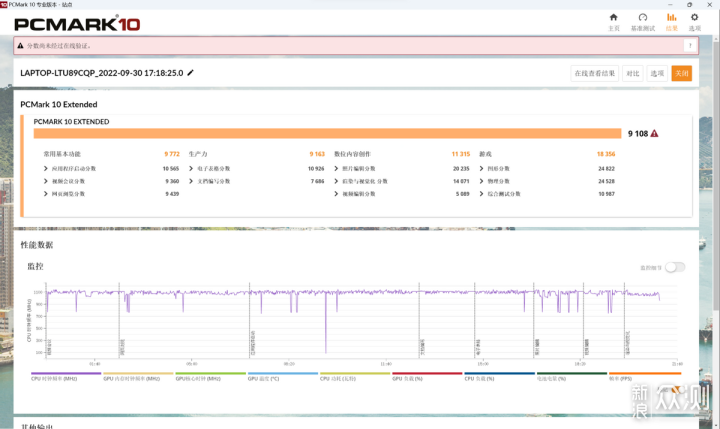The height and width of the screenshot is (429, 720).
Task: Click the value 10 926 for 电子表格分数
Action: click(316, 169)
